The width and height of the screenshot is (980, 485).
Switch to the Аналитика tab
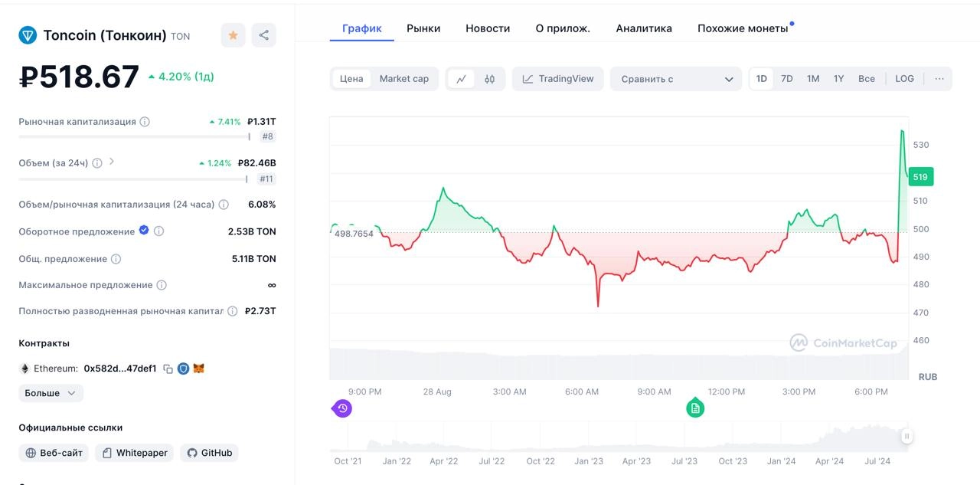644,28
